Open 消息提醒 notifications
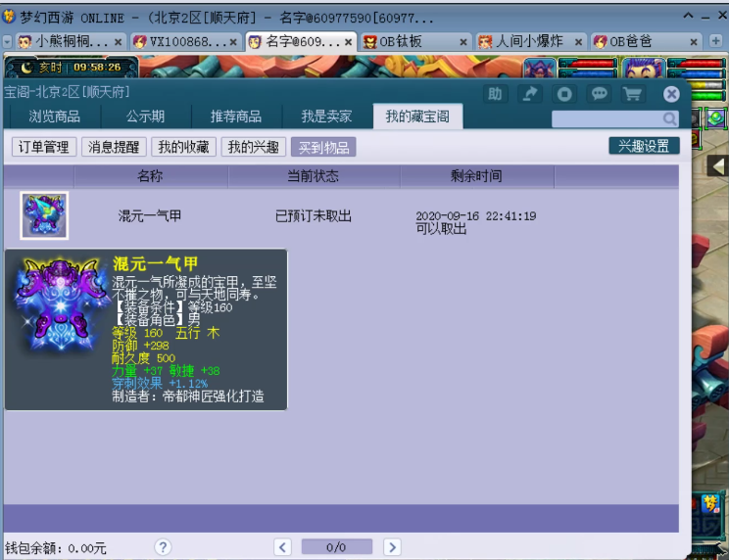The image size is (729, 560). (x=114, y=147)
